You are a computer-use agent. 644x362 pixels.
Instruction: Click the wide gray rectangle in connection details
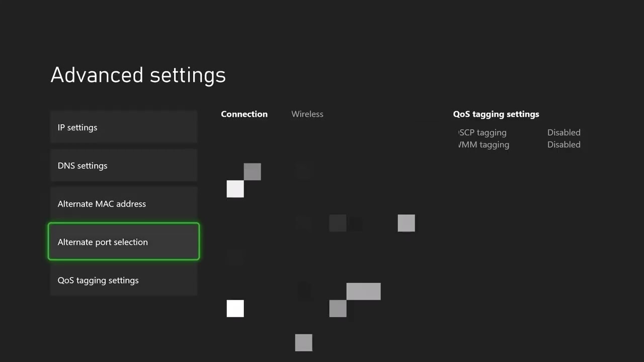point(363,291)
